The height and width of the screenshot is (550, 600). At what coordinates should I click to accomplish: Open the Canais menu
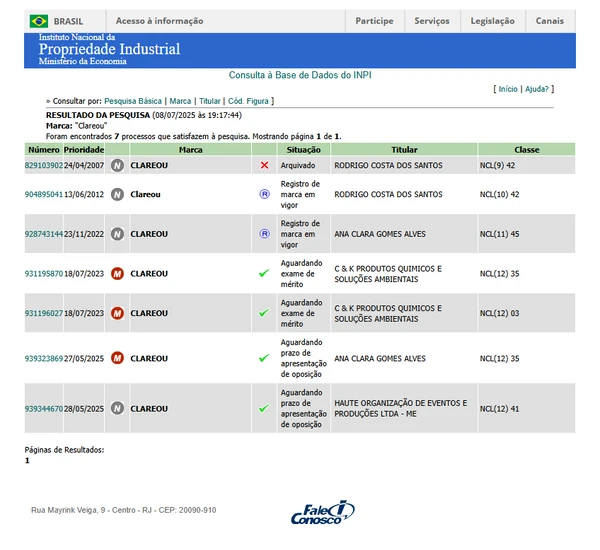pos(549,21)
